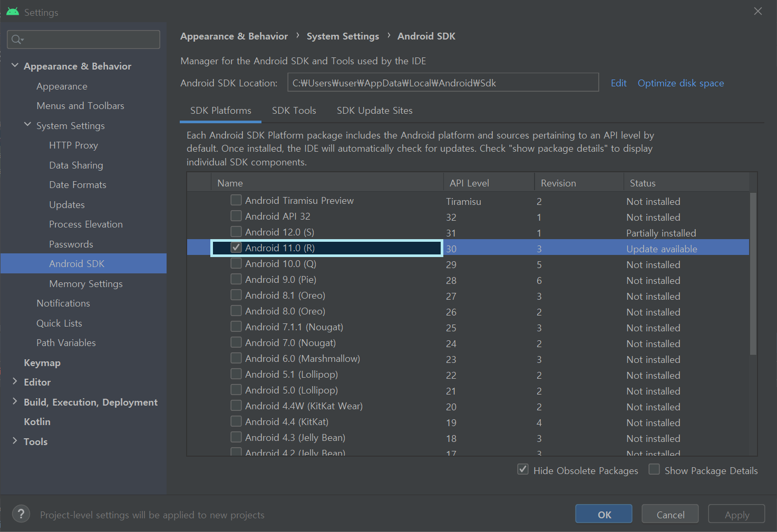Select Android SDK in the sidebar
The width and height of the screenshot is (777, 532).
point(83,263)
